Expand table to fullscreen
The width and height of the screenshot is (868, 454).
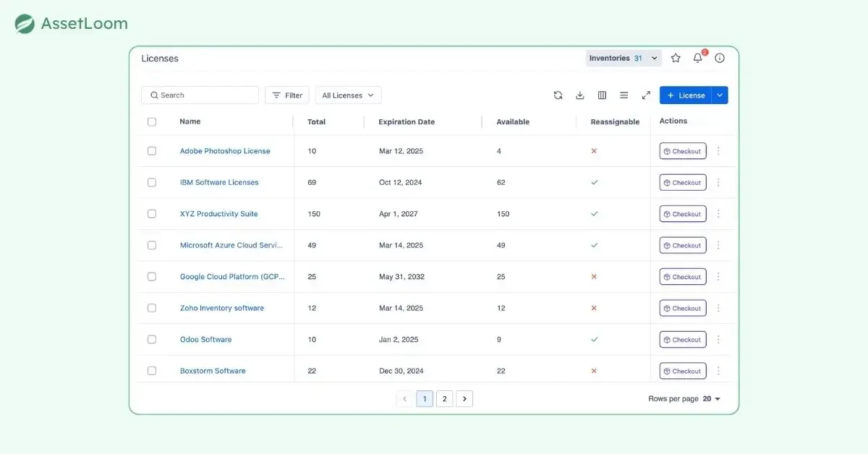pos(646,95)
